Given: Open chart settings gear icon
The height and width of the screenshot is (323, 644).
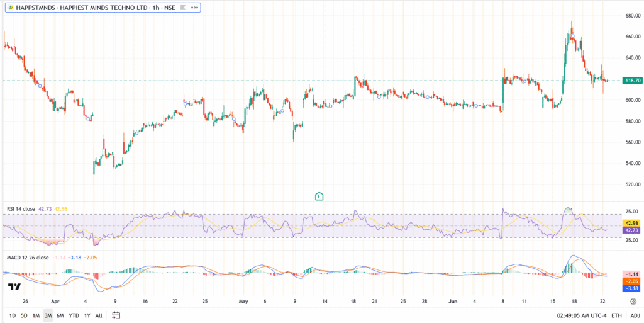Looking at the screenshot, I should pos(633,302).
